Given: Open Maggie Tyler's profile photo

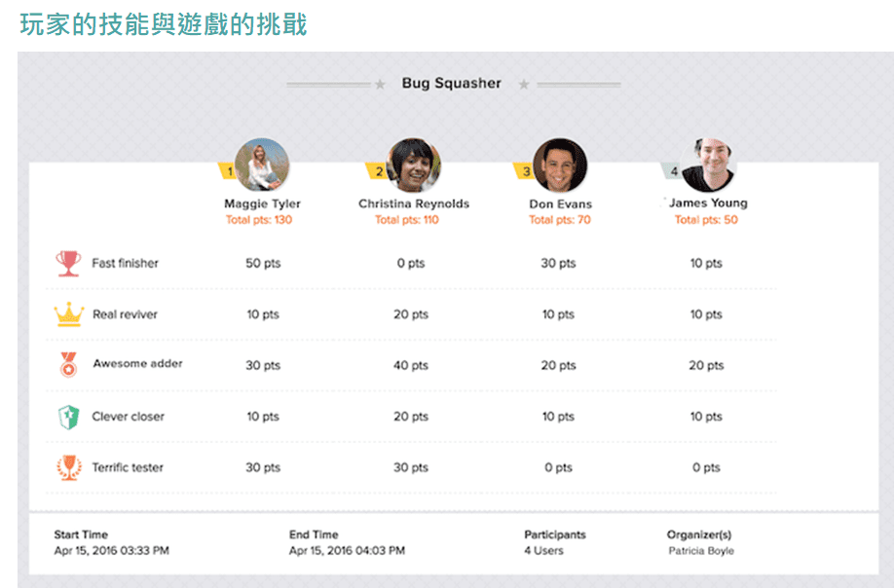Looking at the screenshot, I should 262,165.
